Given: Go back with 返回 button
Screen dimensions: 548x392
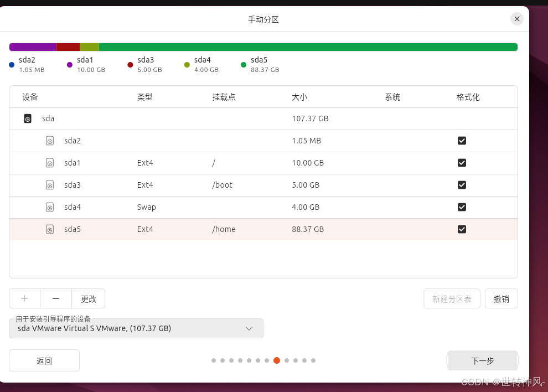Looking at the screenshot, I should [44, 360].
